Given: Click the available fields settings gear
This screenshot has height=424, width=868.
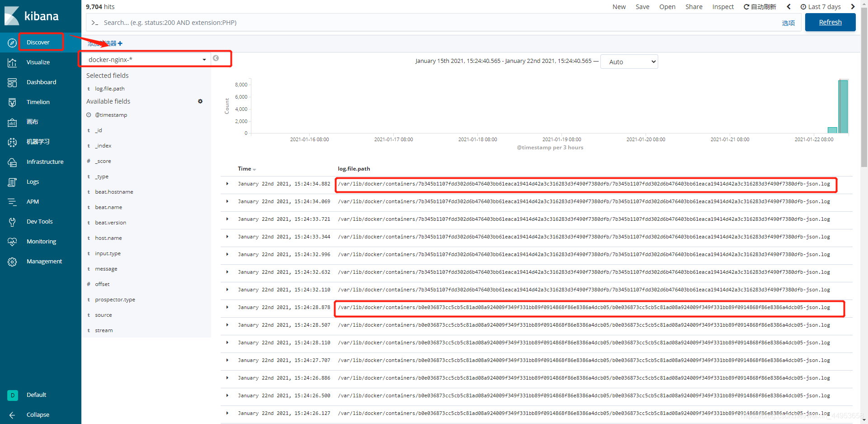Looking at the screenshot, I should tap(200, 101).
